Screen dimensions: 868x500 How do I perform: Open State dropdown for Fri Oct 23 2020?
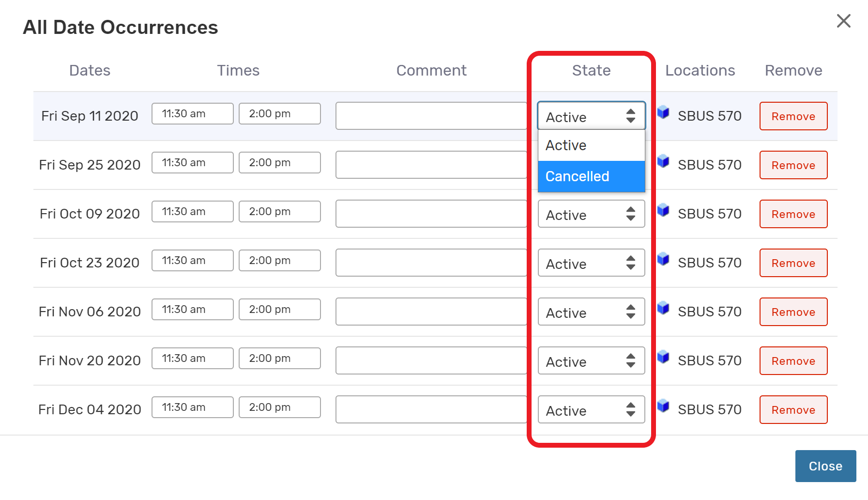coord(591,263)
